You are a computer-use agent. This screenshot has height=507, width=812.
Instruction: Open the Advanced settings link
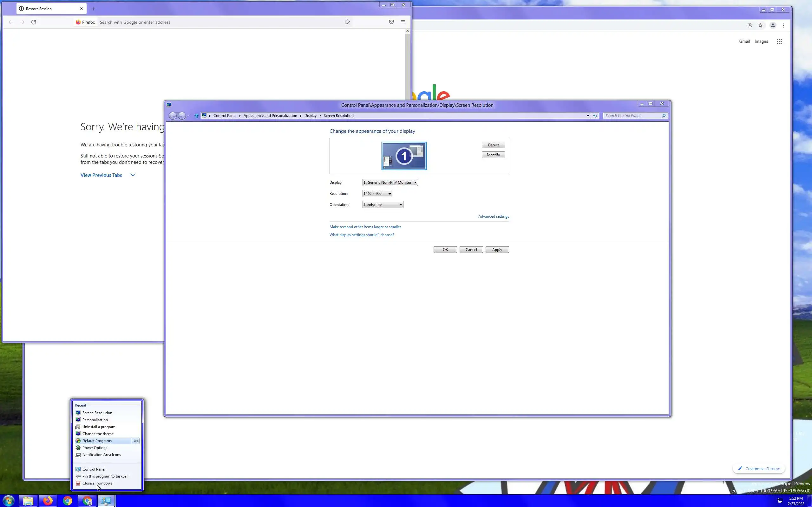point(493,216)
